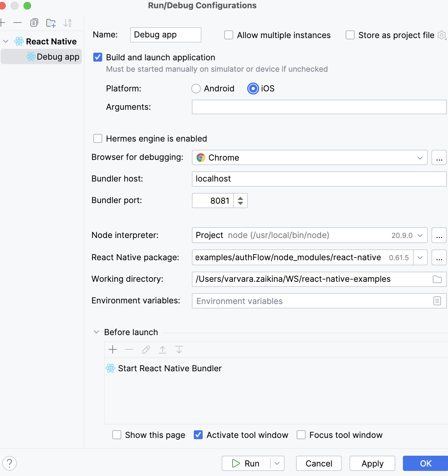Enable Allow multiple instances
This screenshot has width=448, height=476.
228,35
